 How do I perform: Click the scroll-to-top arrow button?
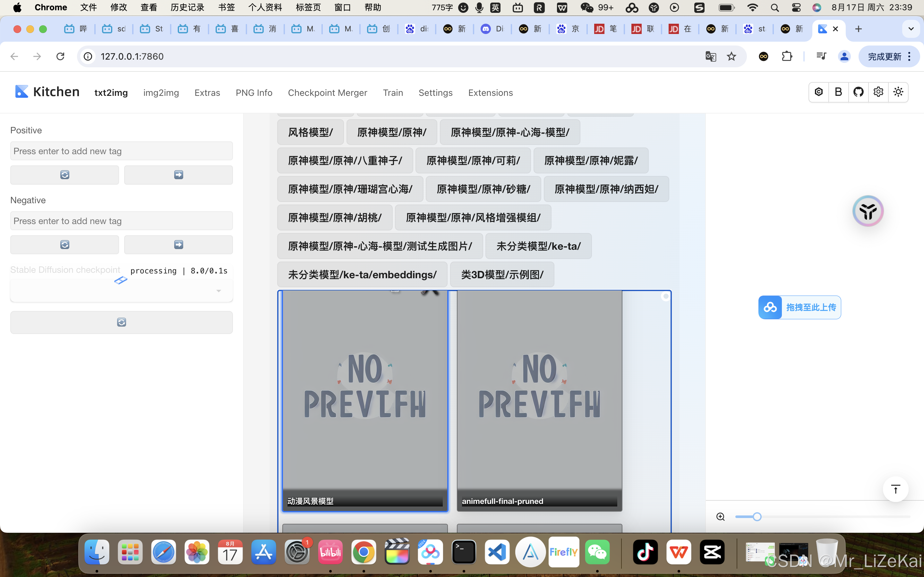(895, 489)
